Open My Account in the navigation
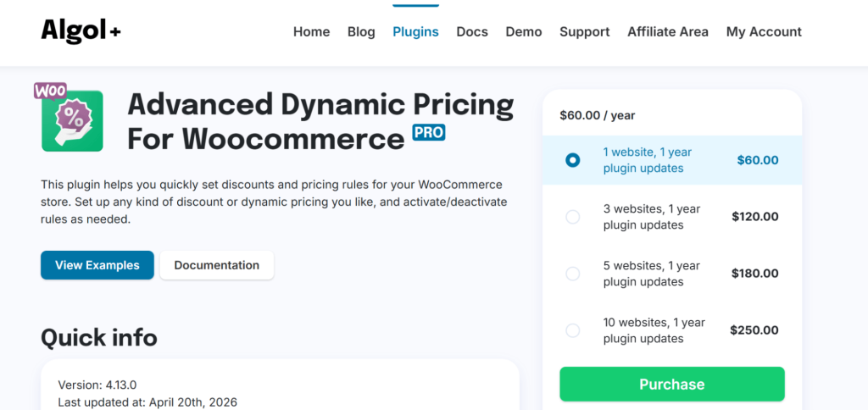This screenshot has width=868, height=410. coord(764,32)
